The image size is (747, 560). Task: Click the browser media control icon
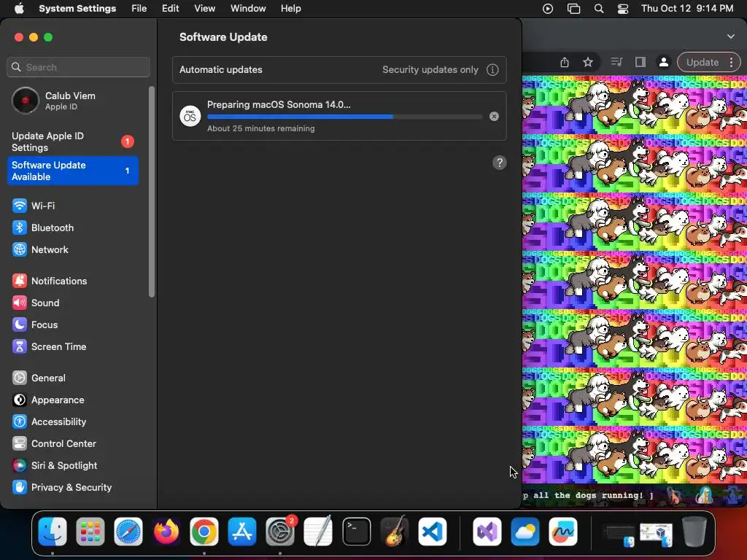click(616, 63)
